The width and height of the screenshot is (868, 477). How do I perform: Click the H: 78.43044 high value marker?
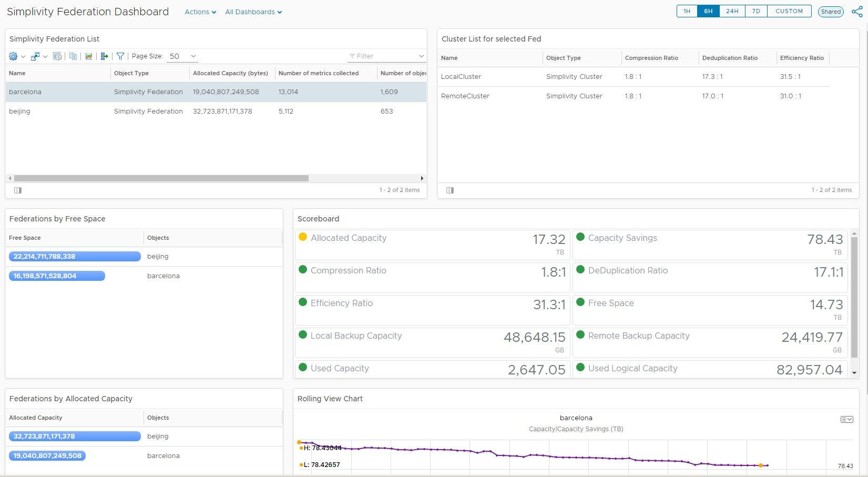click(321, 448)
